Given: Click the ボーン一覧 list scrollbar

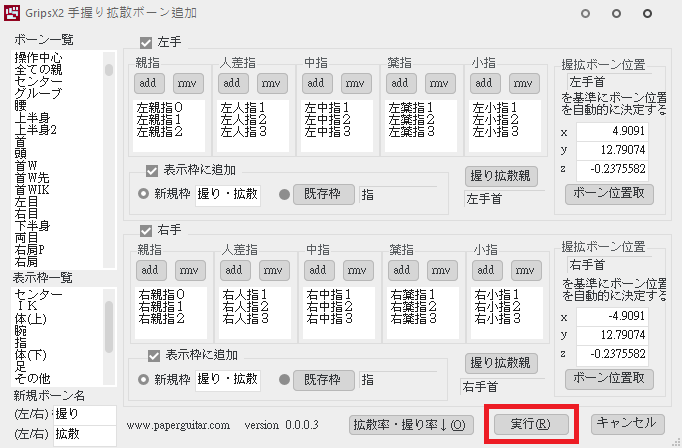Looking at the screenshot, I should pos(109,159).
